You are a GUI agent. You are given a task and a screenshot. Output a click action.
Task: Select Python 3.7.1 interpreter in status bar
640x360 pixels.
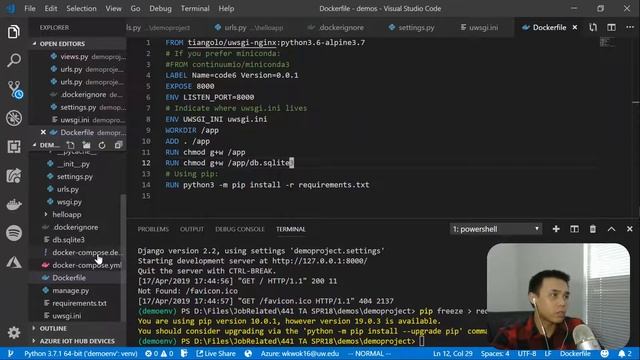pyautogui.click(x=81, y=353)
